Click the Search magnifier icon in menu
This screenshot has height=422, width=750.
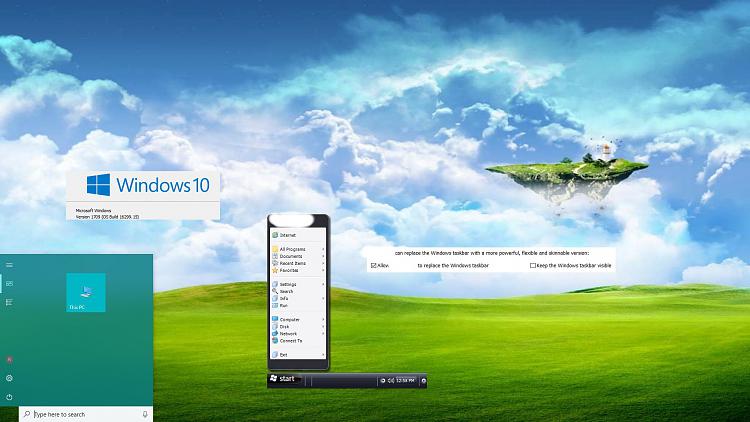coord(275,291)
